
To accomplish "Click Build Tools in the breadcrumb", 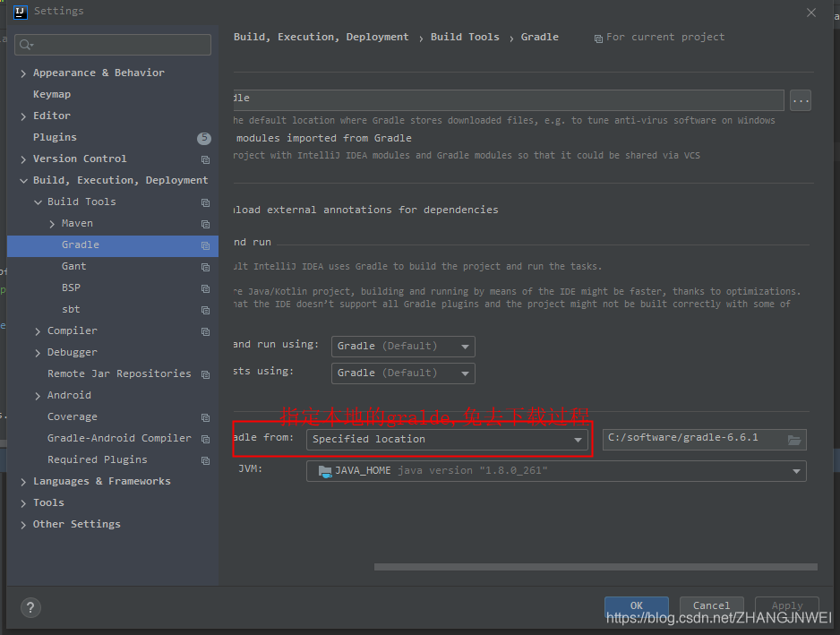I will (x=465, y=37).
